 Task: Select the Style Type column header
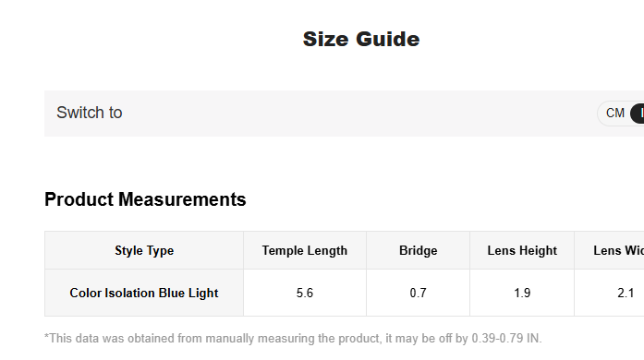point(144,250)
